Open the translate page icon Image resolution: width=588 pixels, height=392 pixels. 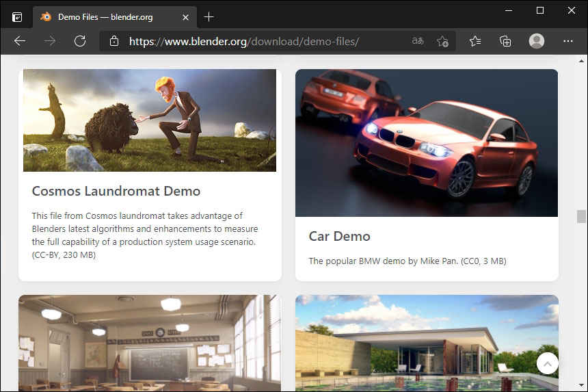[418, 41]
